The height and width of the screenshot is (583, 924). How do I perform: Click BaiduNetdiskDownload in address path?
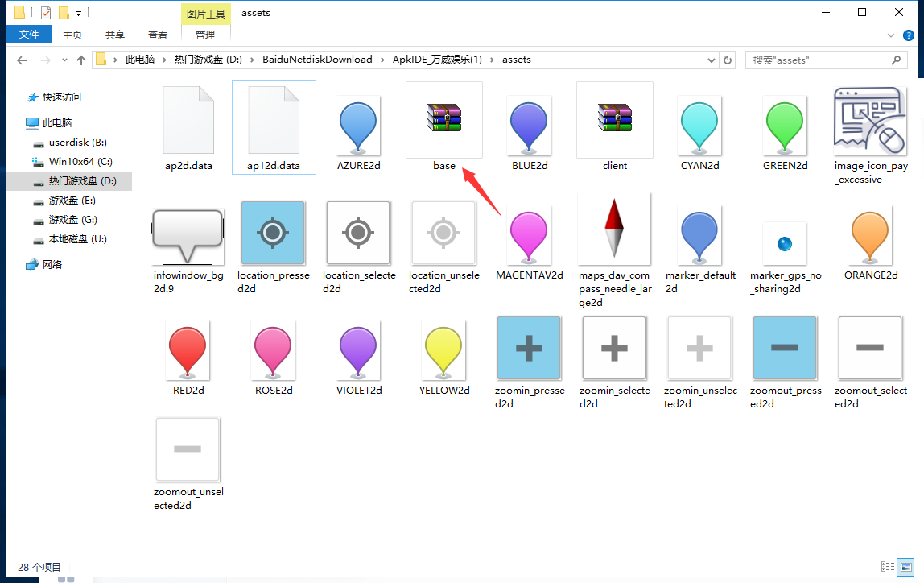pos(317,60)
